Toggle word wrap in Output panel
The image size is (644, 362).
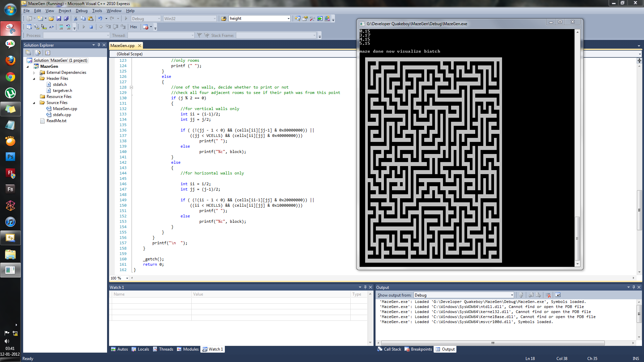click(x=558, y=295)
